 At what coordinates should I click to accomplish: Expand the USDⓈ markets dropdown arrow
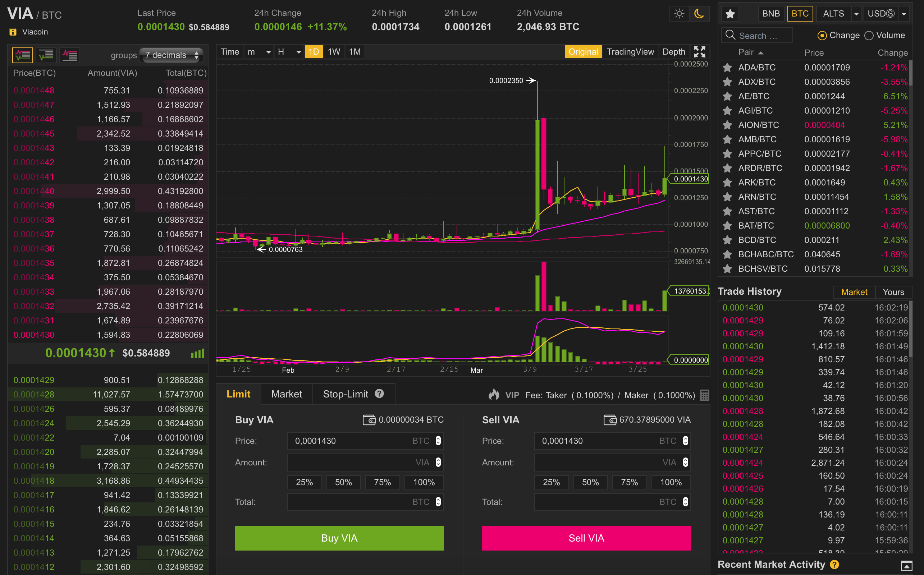point(904,14)
